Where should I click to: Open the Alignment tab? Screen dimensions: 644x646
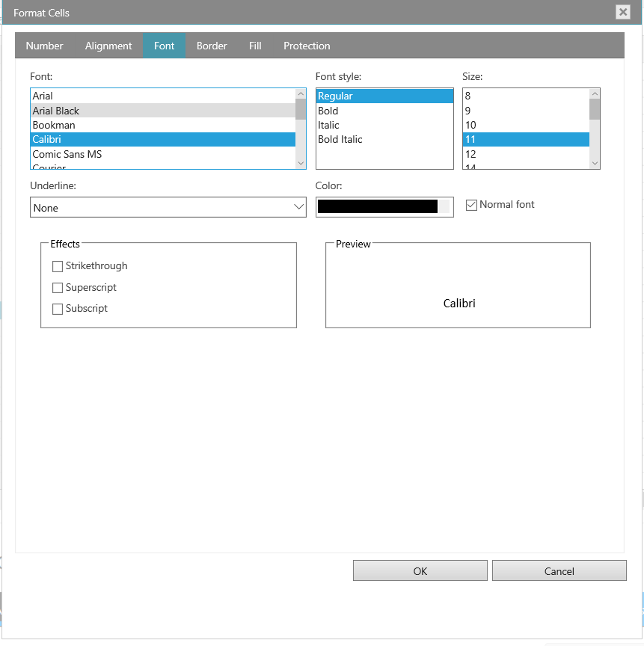pyautogui.click(x=108, y=46)
